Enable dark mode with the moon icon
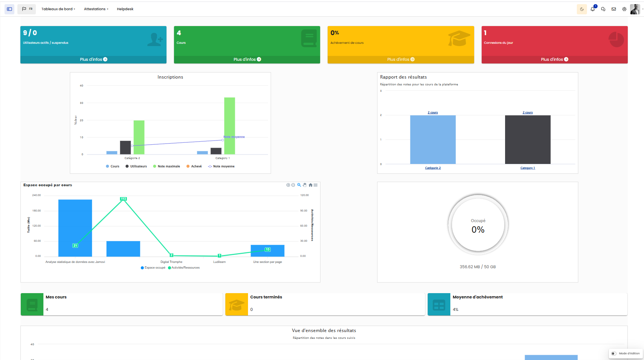The width and height of the screenshot is (644, 360). tap(582, 9)
